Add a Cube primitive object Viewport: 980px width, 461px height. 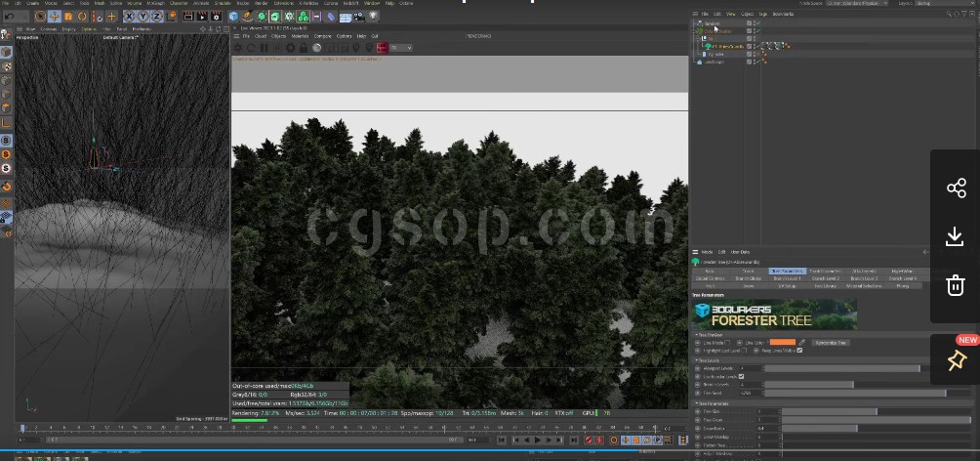coord(235,17)
